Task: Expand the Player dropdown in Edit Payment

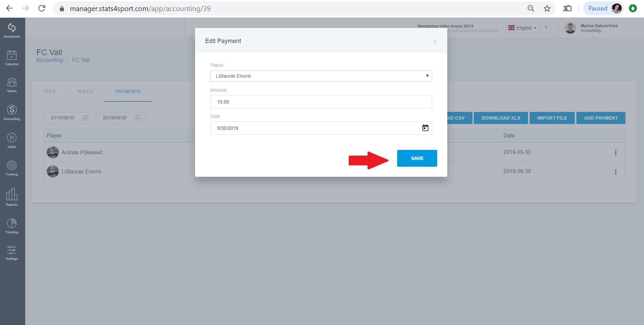Action: click(321, 76)
